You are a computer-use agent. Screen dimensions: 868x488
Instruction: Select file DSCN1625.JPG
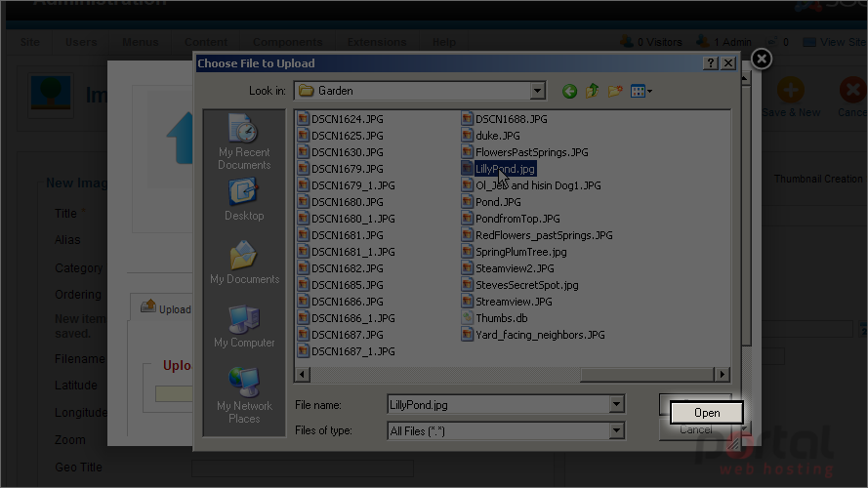click(340, 136)
